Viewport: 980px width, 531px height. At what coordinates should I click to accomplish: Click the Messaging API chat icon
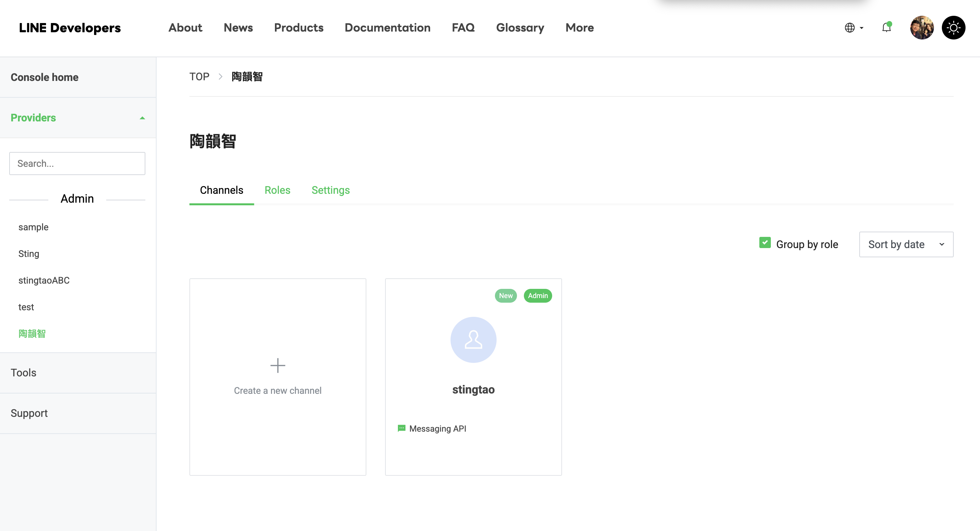(401, 428)
